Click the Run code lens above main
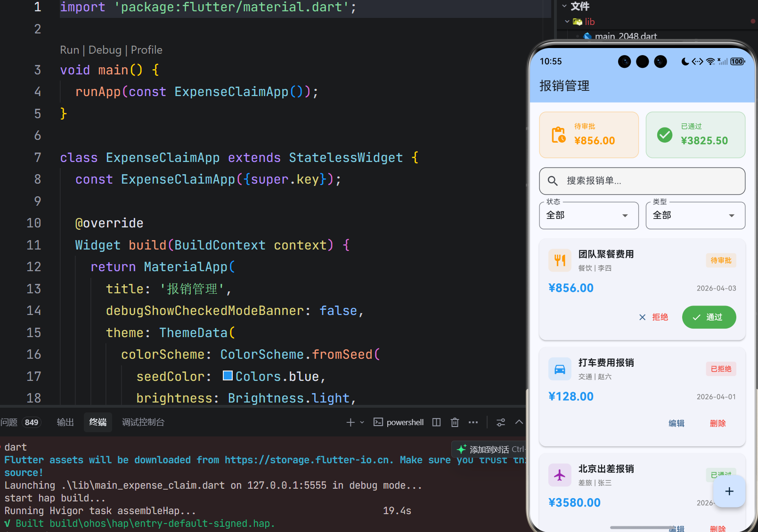Viewport: 758px width, 532px height. click(x=70, y=50)
